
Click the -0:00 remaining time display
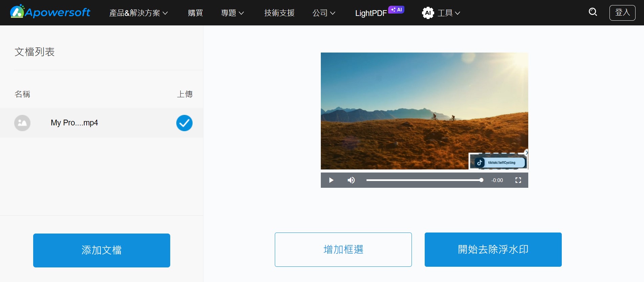tap(497, 180)
